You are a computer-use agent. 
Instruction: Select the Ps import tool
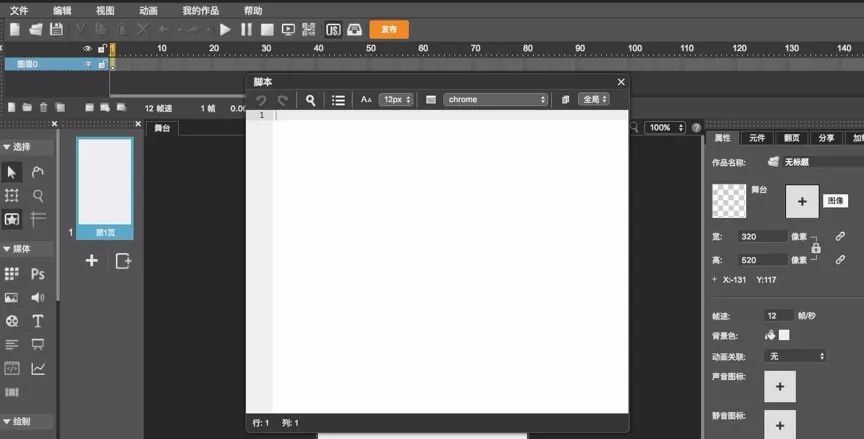(38, 274)
